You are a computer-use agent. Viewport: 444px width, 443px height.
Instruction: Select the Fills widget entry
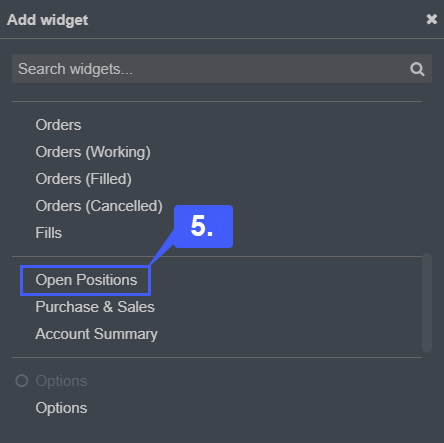49,233
